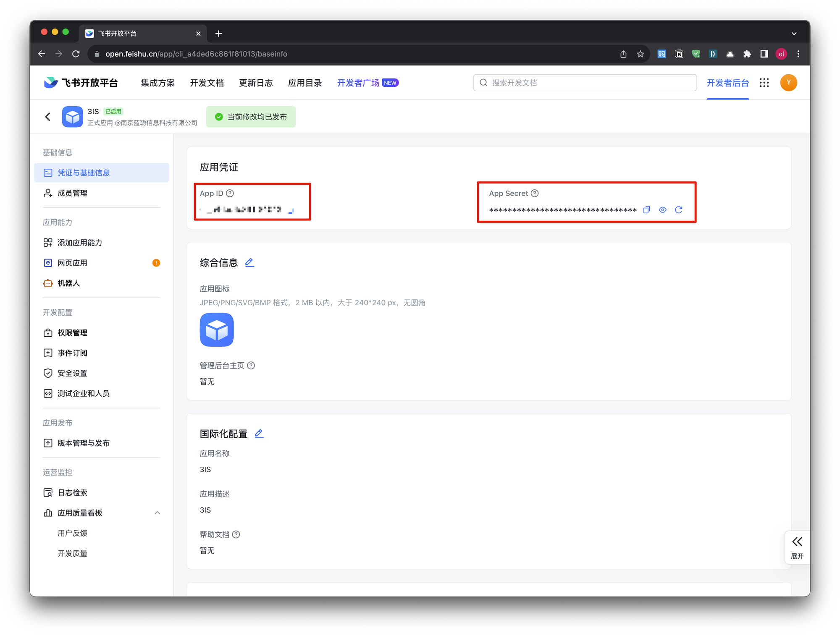Go back with the left chevron
Image resolution: width=840 pixels, height=636 pixels.
click(x=48, y=117)
